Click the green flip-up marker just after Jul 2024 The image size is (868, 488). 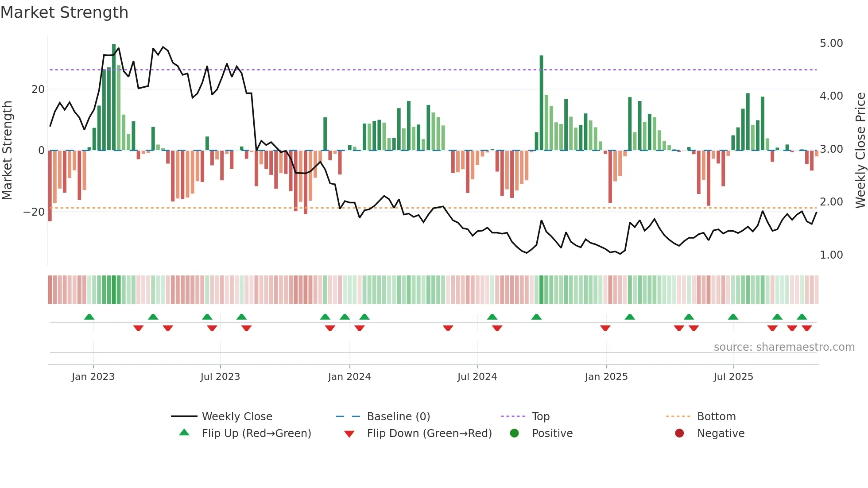pyautogui.click(x=492, y=317)
